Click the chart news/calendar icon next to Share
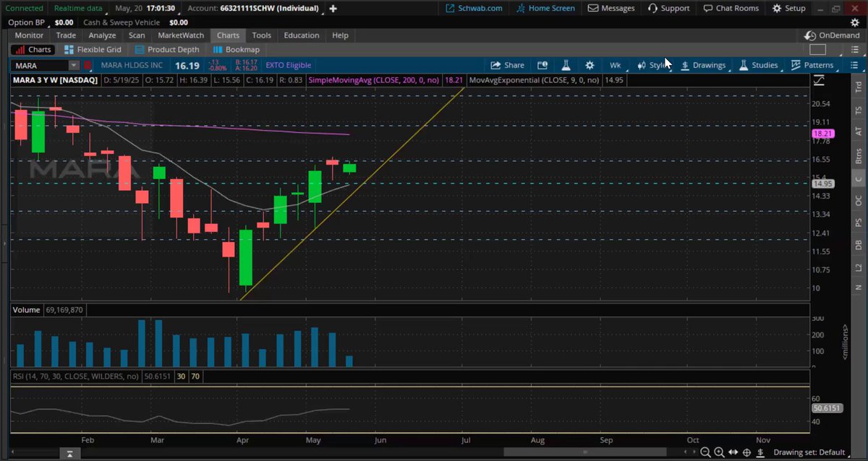The image size is (868, 461). pyautogui.click(x=542, y=65)
